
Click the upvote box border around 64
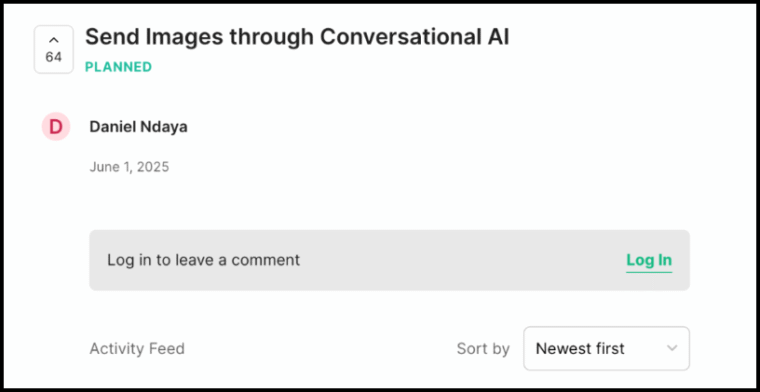click(54, 49)
